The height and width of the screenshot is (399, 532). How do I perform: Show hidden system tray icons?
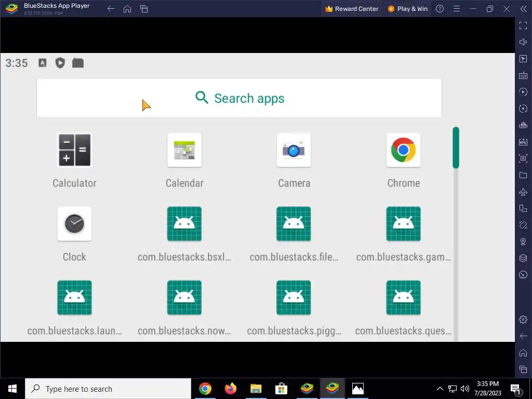pos(440,389)
